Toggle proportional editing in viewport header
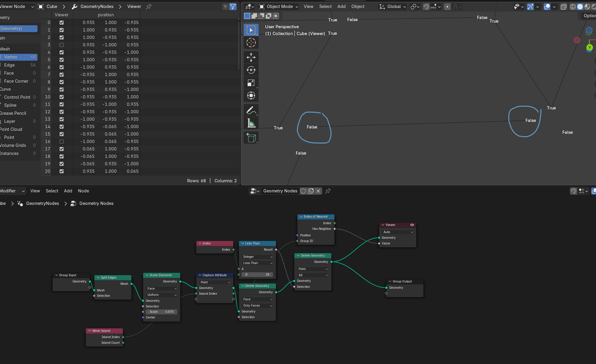The height and width of the screenshot is (364, 596). coord(447,7)
